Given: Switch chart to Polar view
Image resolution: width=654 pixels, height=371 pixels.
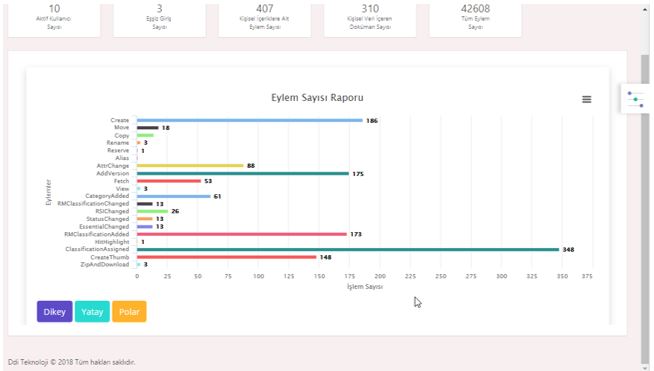Looking at the screenshot, I should coord(129,312).
